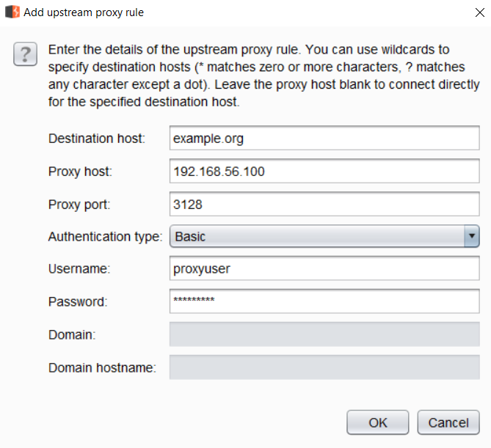Click the question mark help icon
The image size is (491, 448).
(25, 54)
